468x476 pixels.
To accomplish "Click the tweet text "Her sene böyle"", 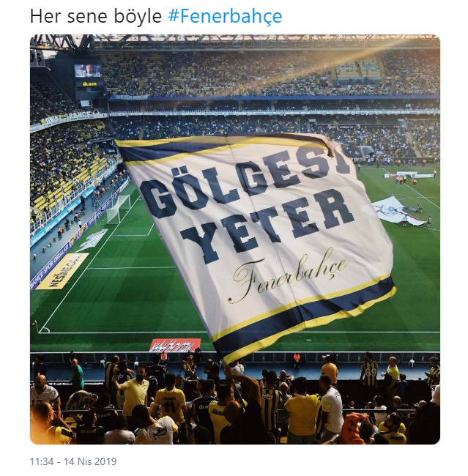I will (96, 16).
